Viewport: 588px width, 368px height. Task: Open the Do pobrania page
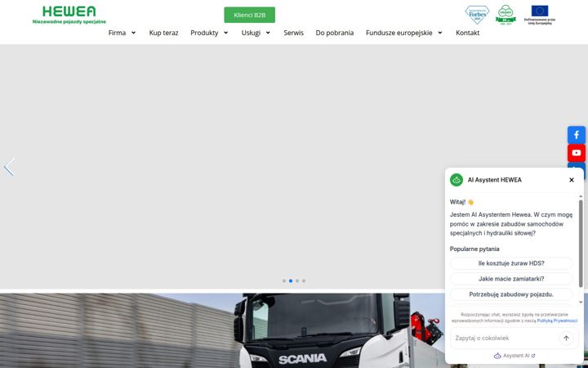point(335,33)
